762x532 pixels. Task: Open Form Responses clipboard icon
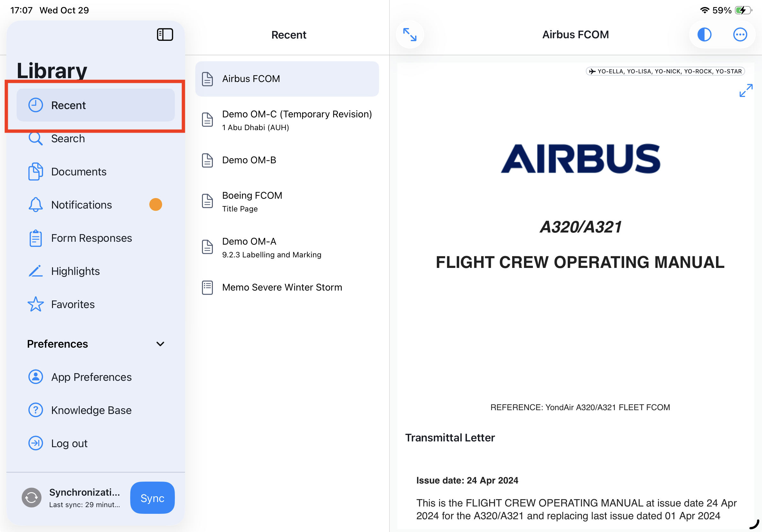(x=35, y=238)
